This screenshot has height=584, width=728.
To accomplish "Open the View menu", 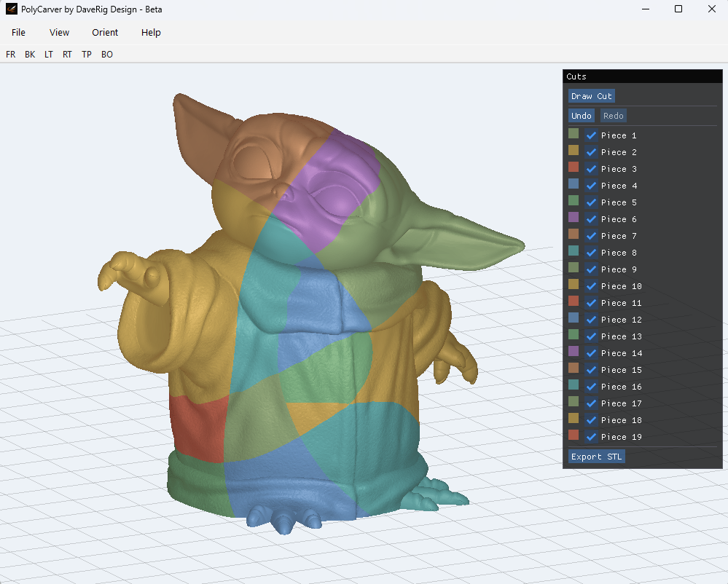I will (x=60, y=33).
